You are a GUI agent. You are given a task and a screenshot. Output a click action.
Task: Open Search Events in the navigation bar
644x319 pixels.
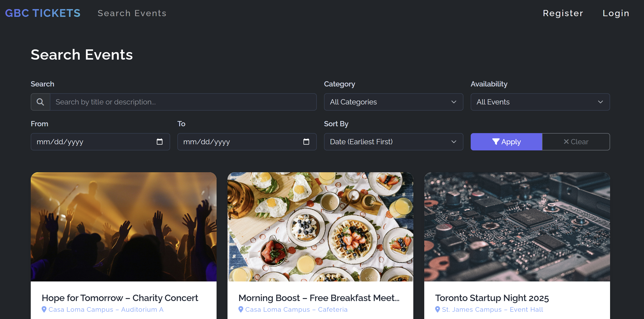click(132, 13)
